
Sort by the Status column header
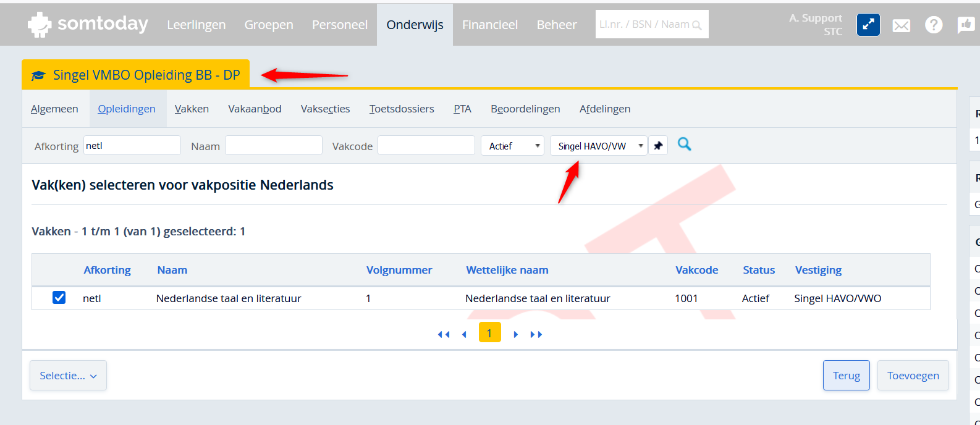(x=759, y=270)
